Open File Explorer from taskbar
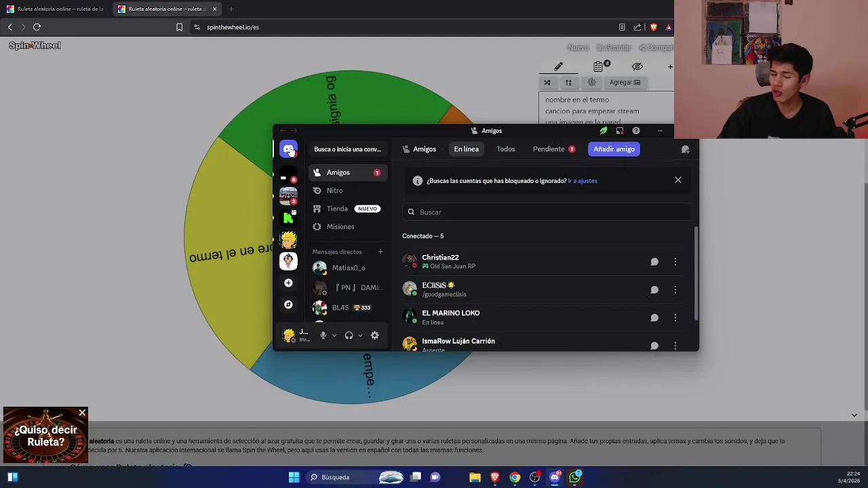868x488 pixels. click(475, 477)
